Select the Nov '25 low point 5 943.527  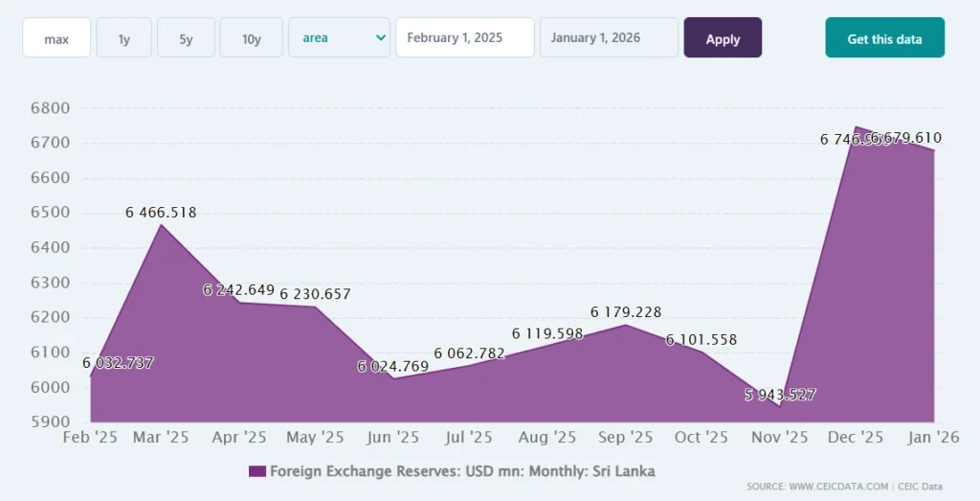pyautogui.click(x=780, y=405)
